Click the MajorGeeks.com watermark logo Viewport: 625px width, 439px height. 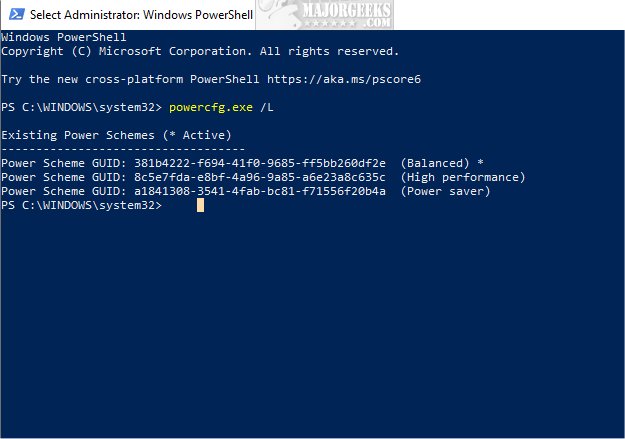coord(324,14)
